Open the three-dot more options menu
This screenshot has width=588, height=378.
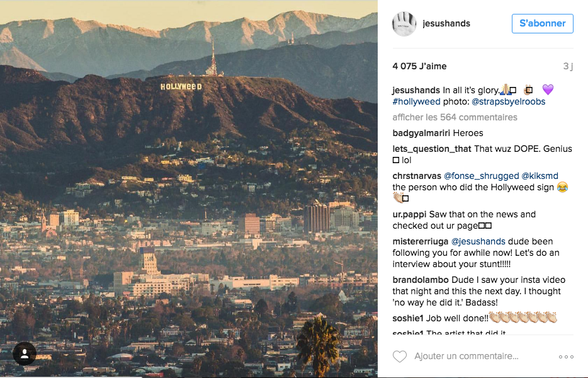pos(566,357)
